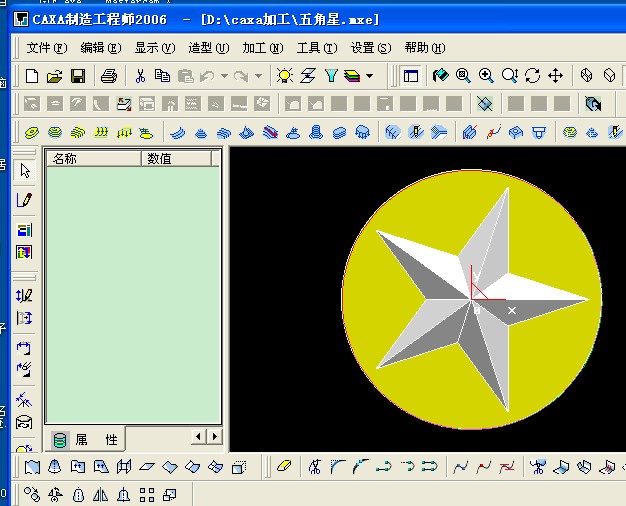The image size is (626, 506).
Task: Switch to the 属性 tab
Action: pyautogui.click(x=85, y=440)
